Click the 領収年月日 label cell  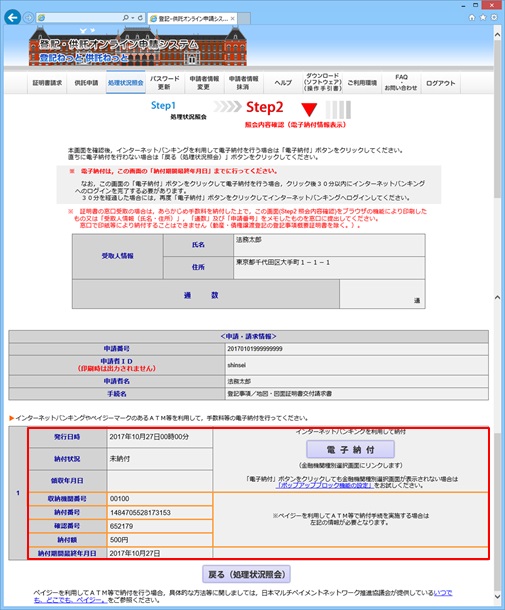point(67,481)
